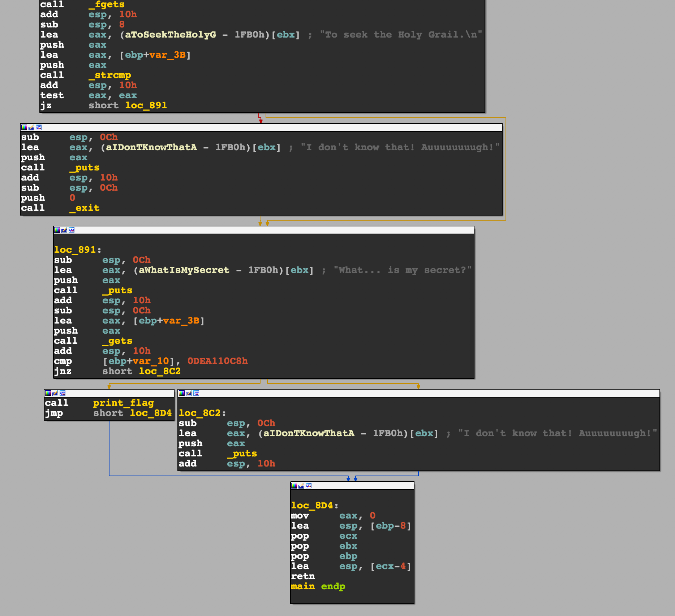
Task: Click the _strcmp function name
Action: point(110,75)
